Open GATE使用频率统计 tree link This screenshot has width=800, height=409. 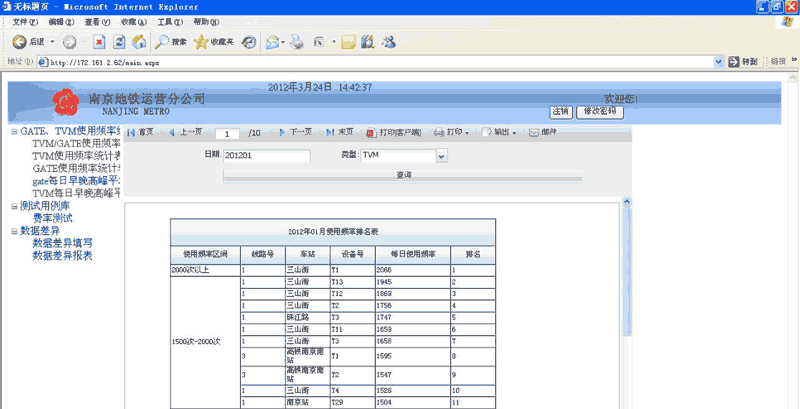77,168
